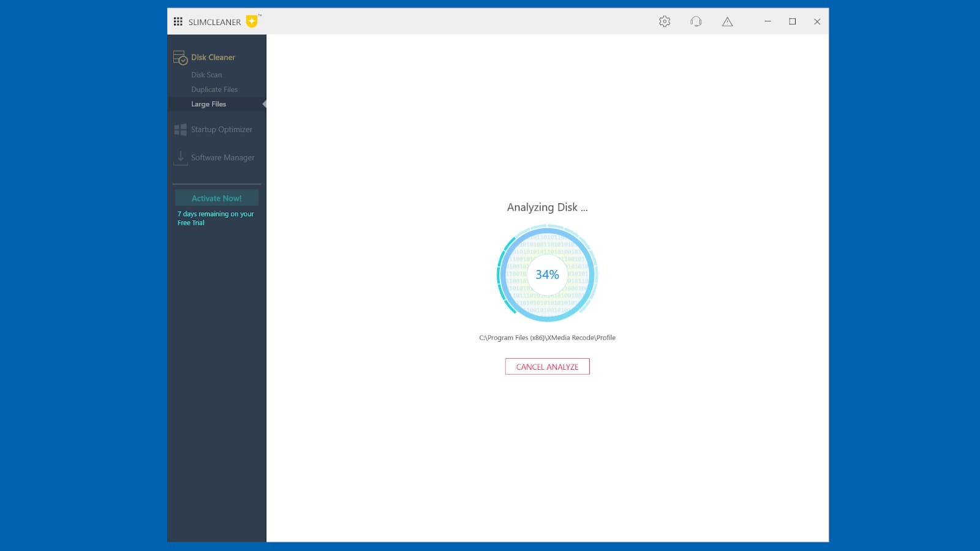This screenshot has height=551, width=980.
Task: Switch to Software Manager
Action: (223, 157)
